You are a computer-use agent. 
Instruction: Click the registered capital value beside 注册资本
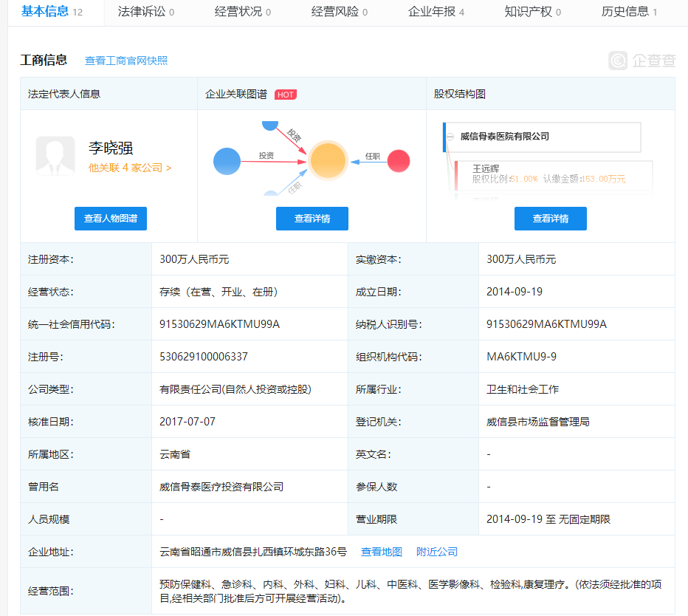click(194, 259)
